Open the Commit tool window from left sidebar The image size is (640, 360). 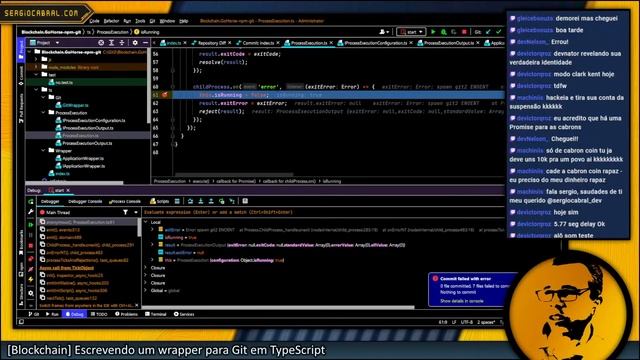coord(21,76)
